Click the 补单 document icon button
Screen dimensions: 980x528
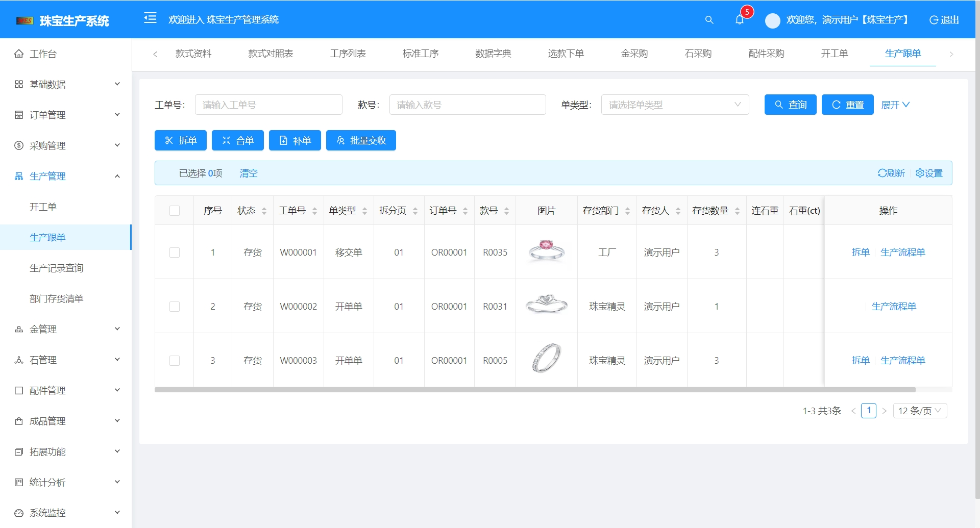pyautogui.click(x=295, y=140)
